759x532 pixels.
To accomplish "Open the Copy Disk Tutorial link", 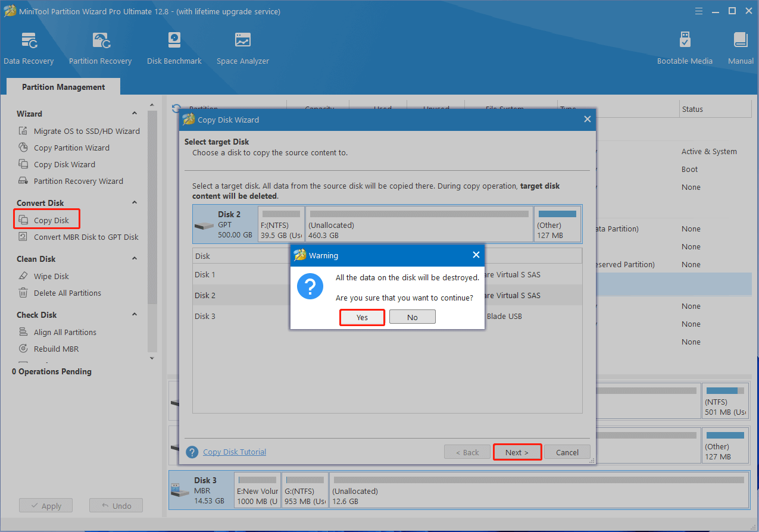I will [235, 452].
